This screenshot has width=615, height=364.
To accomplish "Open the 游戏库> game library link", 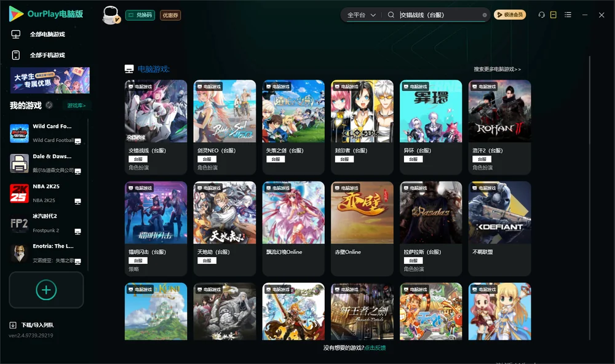I will tap(76, 106).
